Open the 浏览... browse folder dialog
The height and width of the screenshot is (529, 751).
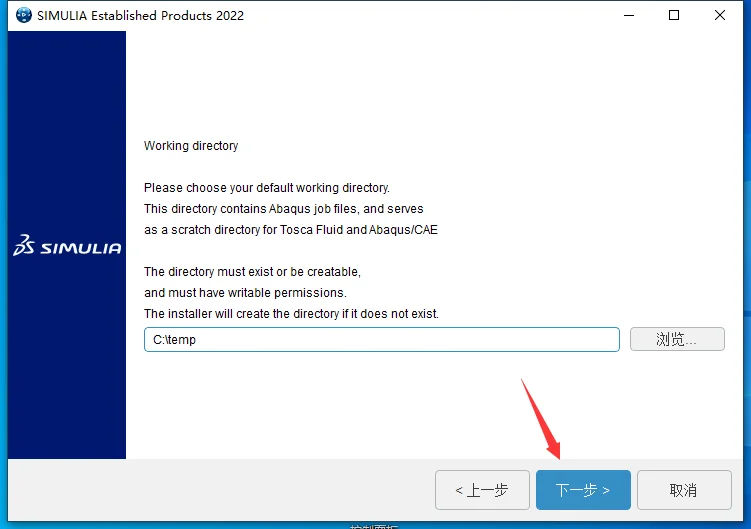pyautogui.click(x=677, y=339)
